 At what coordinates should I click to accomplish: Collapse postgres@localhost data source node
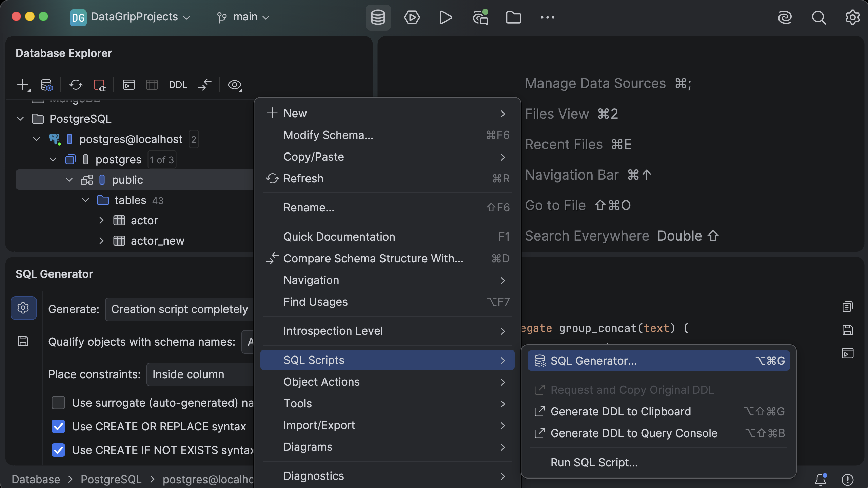(37, 139)
